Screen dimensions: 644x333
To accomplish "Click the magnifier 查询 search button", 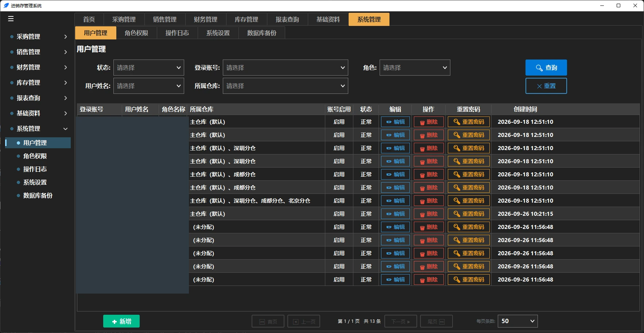I will click(546, 68).
